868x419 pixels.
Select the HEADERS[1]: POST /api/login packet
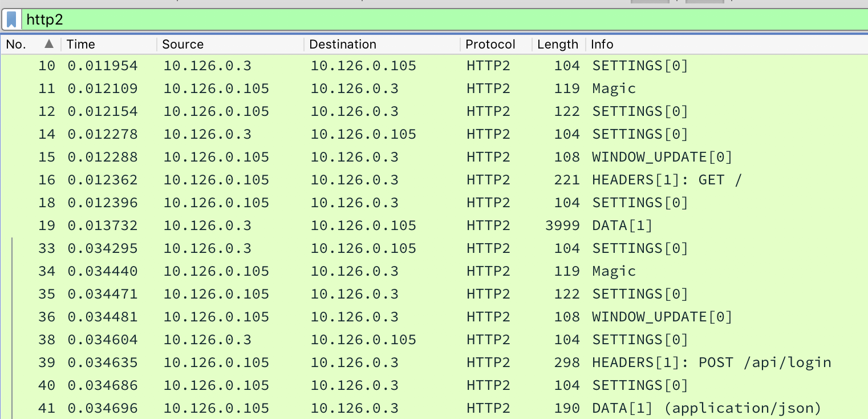434,362
